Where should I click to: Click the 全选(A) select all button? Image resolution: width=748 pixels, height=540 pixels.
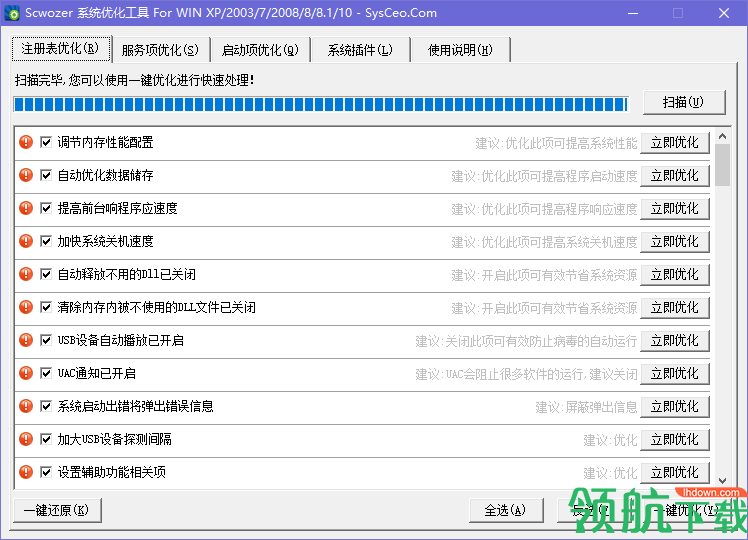pos(506,510)
